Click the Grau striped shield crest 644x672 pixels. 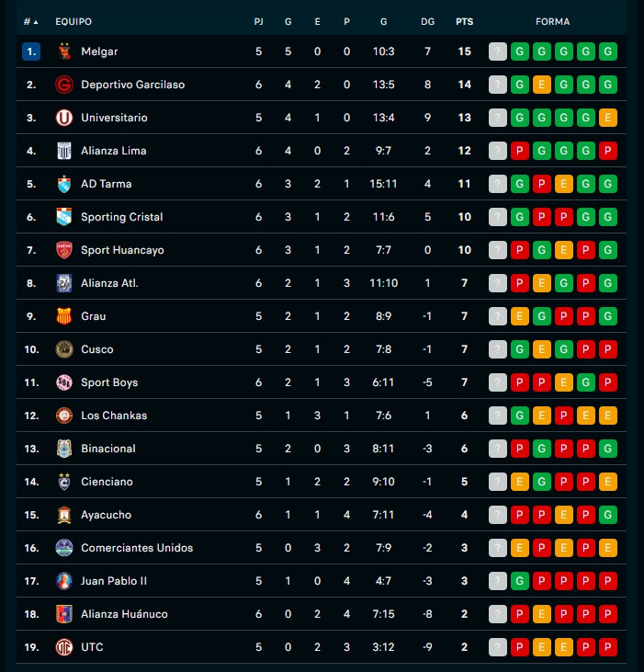pyautogui.click(x=64, y=316)
